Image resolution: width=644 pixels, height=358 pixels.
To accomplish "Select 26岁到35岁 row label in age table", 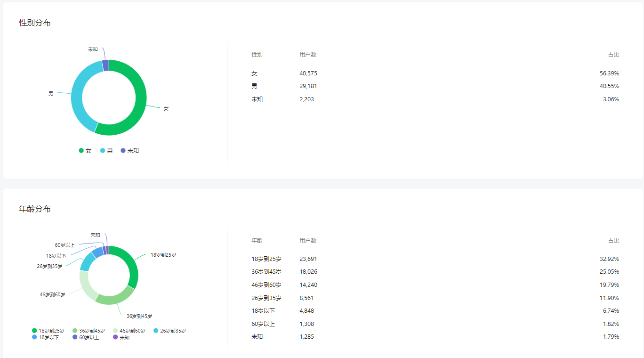I will click(x=266, y=298).
